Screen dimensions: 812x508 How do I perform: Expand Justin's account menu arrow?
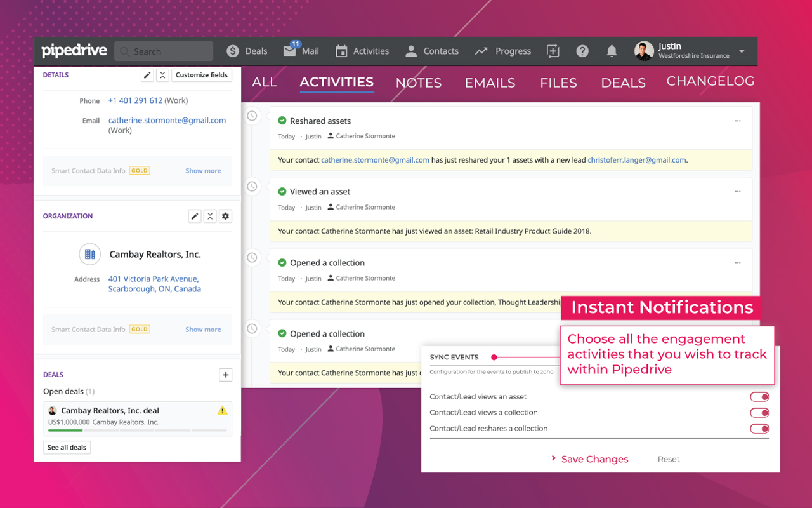tap(741, 51)
